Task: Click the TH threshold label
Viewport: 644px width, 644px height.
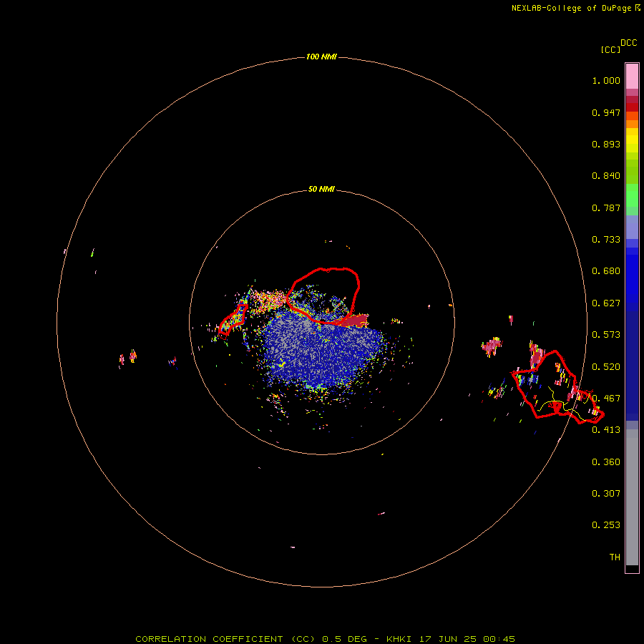Action: click(x=615, y=557)
